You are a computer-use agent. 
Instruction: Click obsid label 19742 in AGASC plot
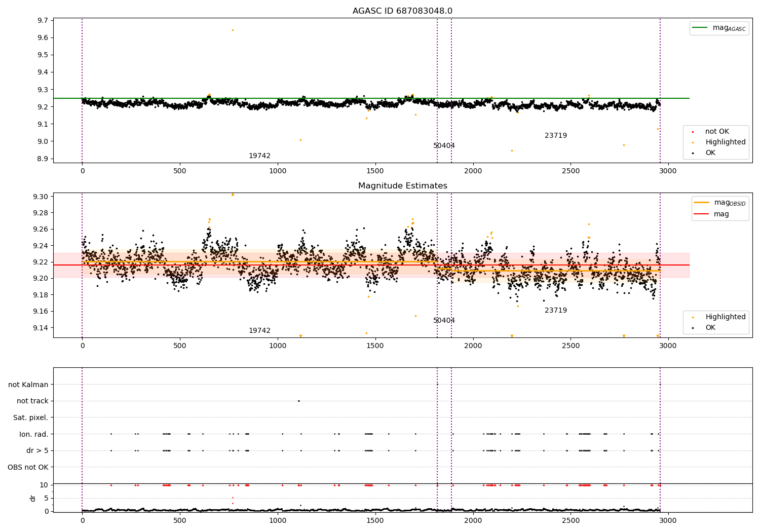coord(259,156)
